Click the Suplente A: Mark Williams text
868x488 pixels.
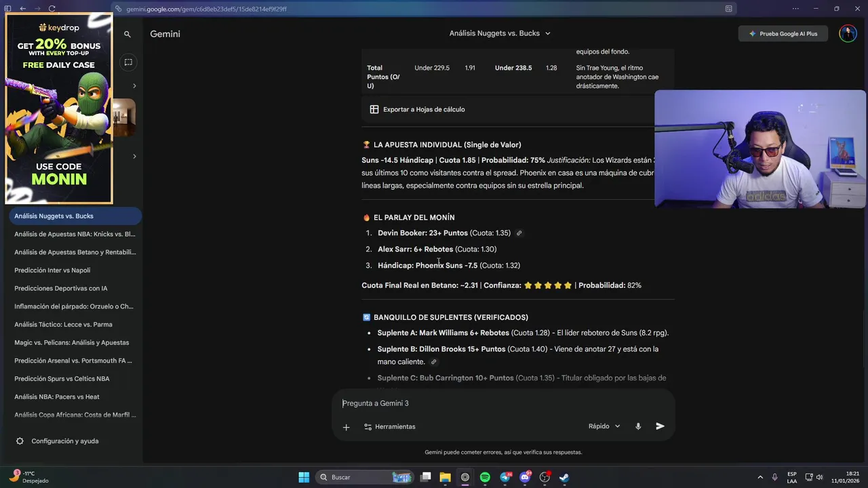pos(443,333)
